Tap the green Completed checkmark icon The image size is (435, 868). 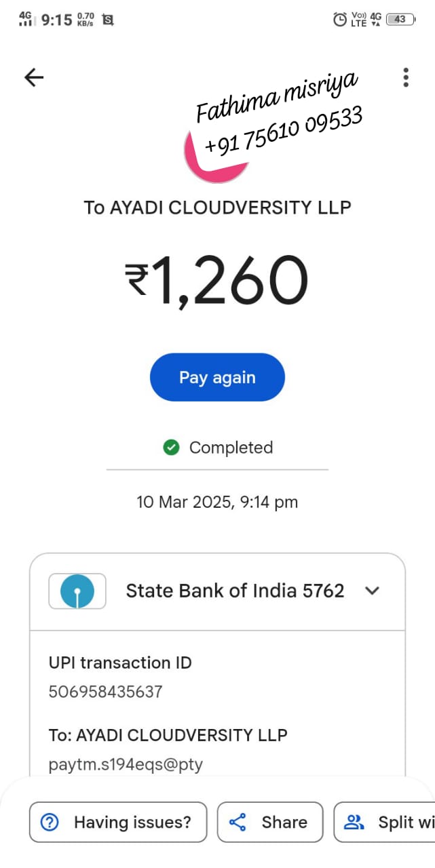coord(171,448)
